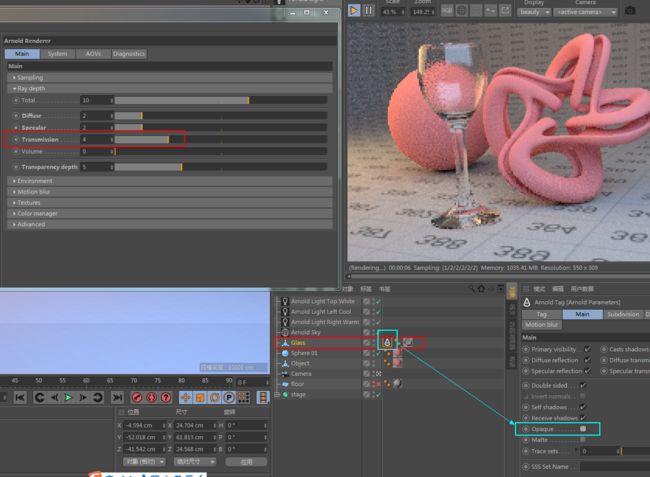Click the Total ray depth slider

221,100
